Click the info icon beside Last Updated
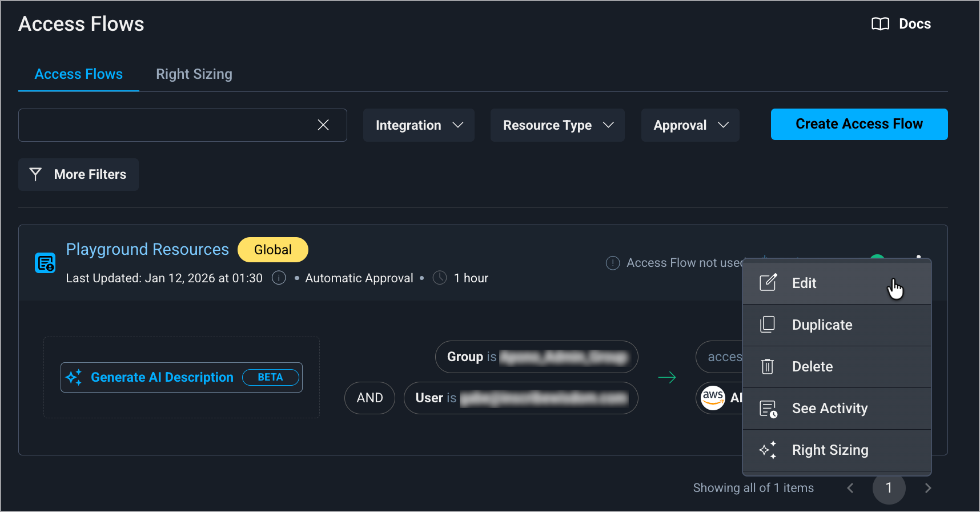 (x=279, y=278)
